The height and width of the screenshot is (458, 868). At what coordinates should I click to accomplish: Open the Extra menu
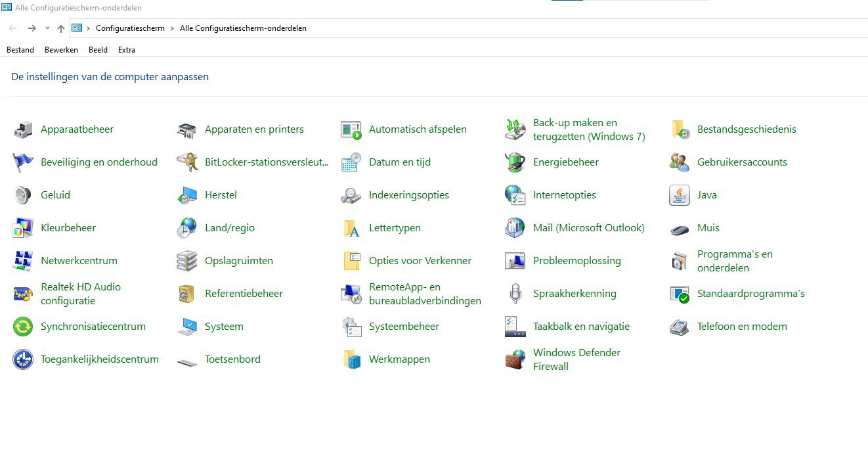pos(127,50)
